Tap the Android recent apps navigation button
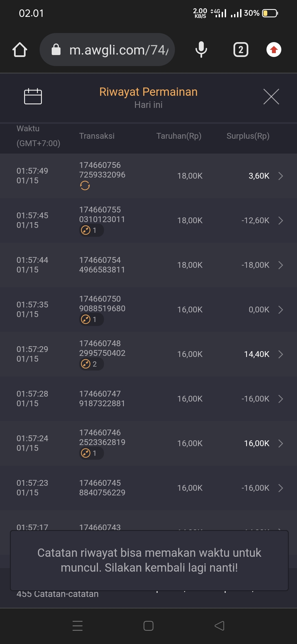297x644 pixels. coord(78,626)
